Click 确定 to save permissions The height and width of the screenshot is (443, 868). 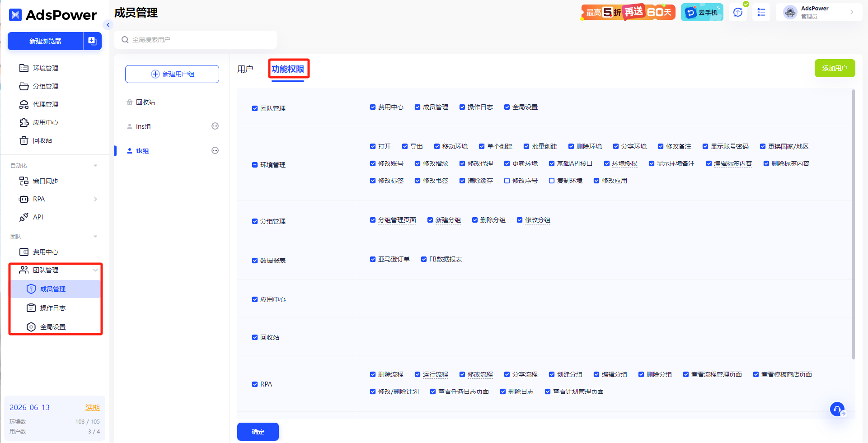coord(258,432)
